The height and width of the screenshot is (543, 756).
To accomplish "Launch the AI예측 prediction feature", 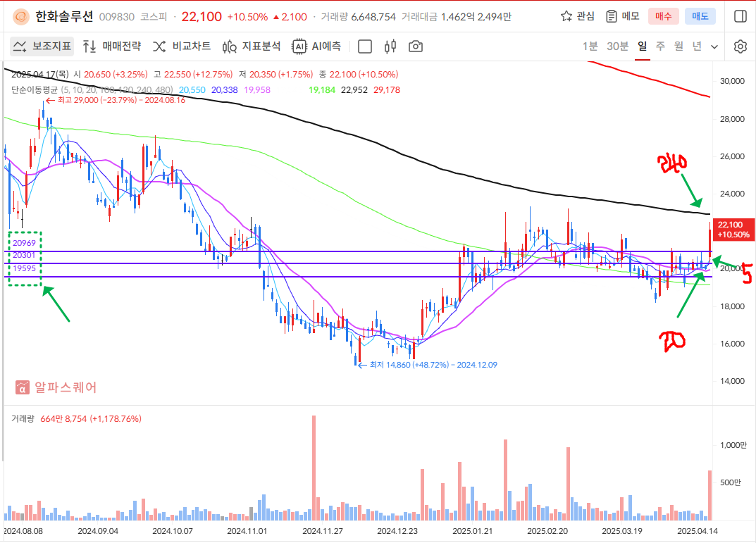I will [316, 46].
